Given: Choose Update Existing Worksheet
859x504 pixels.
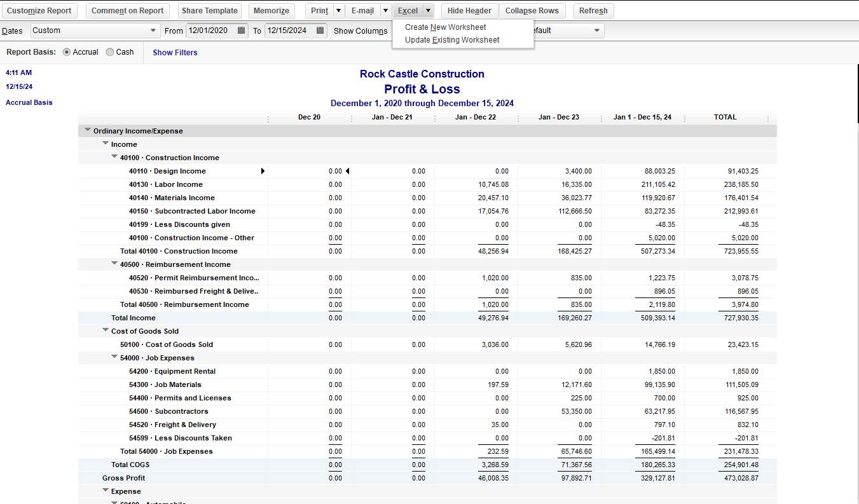Looking at the screenshot, I should pos(452,40).
